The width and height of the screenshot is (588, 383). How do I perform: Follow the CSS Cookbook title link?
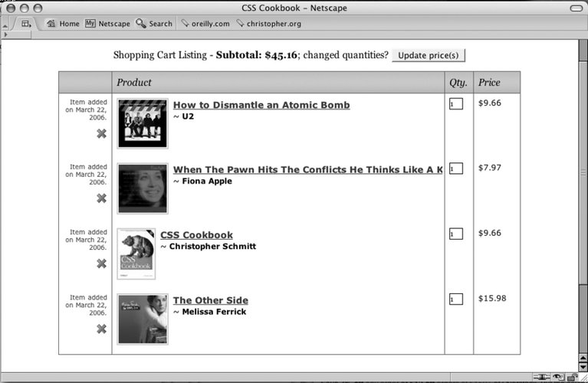(x=196, y=235)
